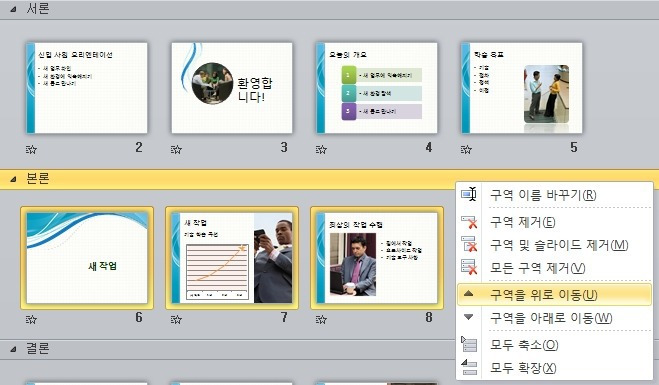Image resolution: width=659 pixels, height=385 pixels.
Task: Select slide 6 thumbnail 새 작업
Action: pyautogui.click(x=87, y=258)
